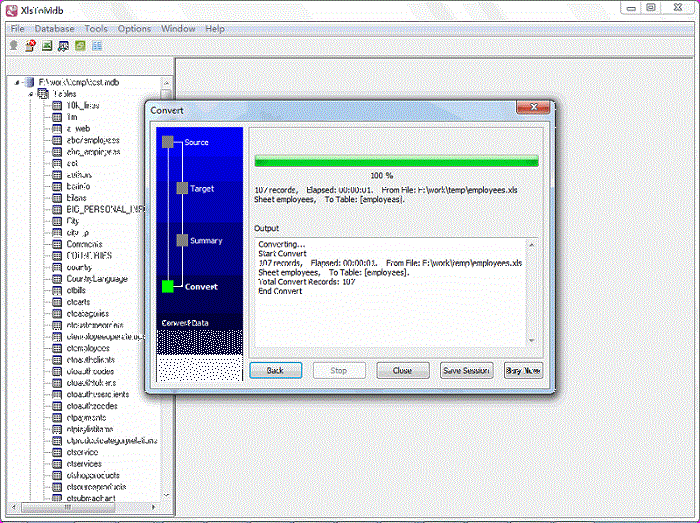Collapse the Tables tree node

31,94
